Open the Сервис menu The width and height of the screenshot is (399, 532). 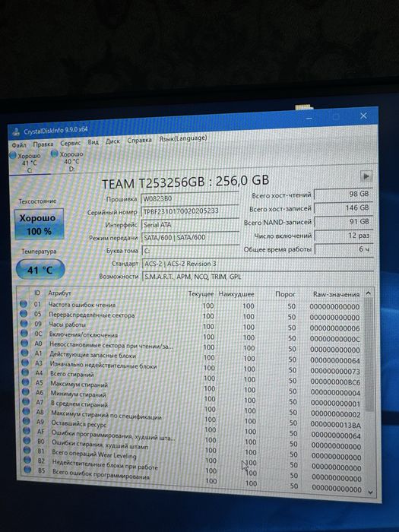(71, 143)
